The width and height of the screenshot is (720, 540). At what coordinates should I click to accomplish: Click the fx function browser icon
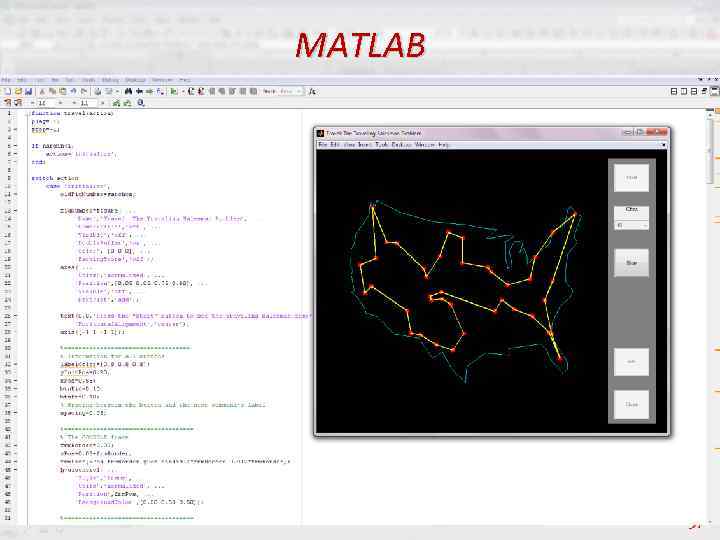point(312,91)
